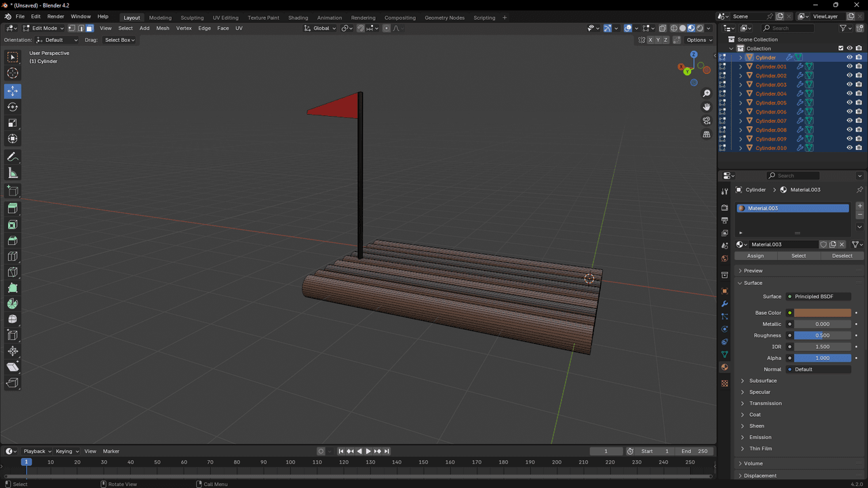Activate the Measure tool
The width and height of the screenshot is (868, 488).
12,173
